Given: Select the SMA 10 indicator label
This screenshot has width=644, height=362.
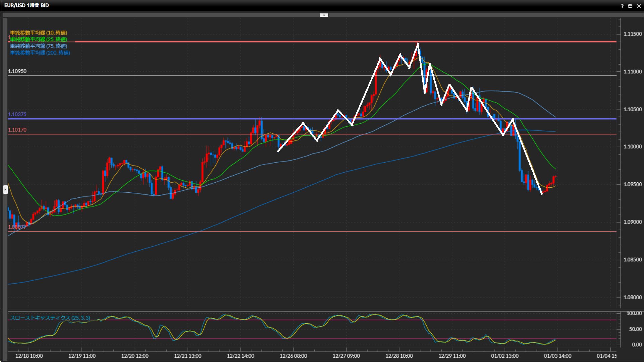Looking at the screenshot, I should tap(38, 33).
